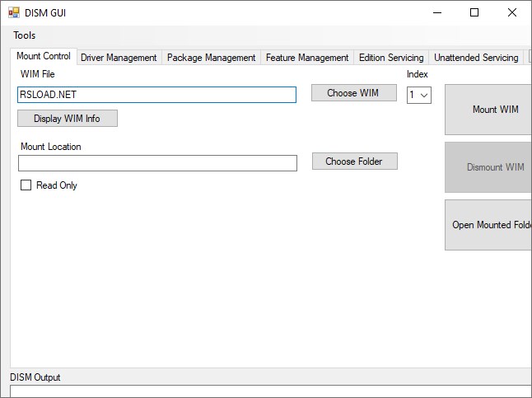The width and height of the screenshot is (532, 398).
Task: Enable the Read Only checkbox
Action: click(26, 185)
